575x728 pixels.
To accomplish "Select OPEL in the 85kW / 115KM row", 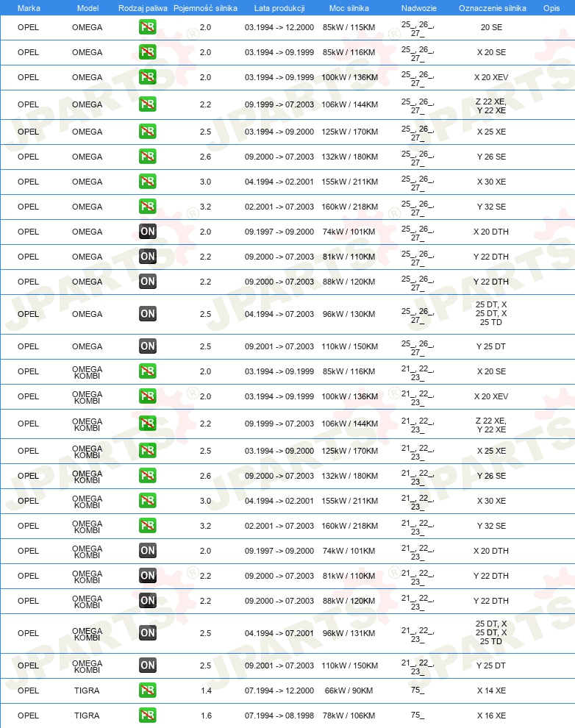I will click(29, 27).
